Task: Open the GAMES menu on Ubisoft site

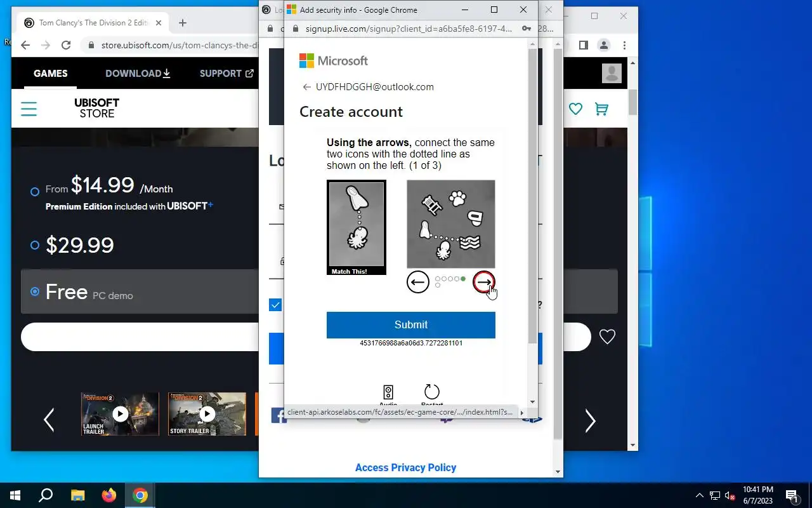Action: click(x=51, y=74)
